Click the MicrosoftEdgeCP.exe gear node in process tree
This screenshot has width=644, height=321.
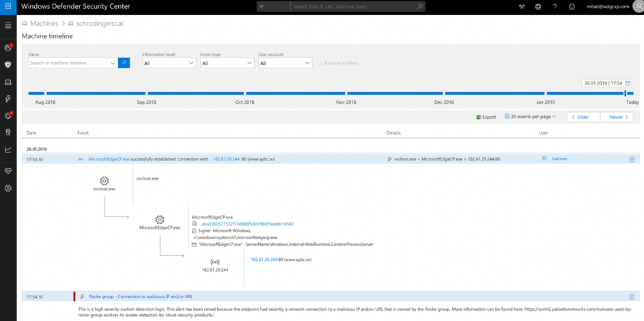159,220
